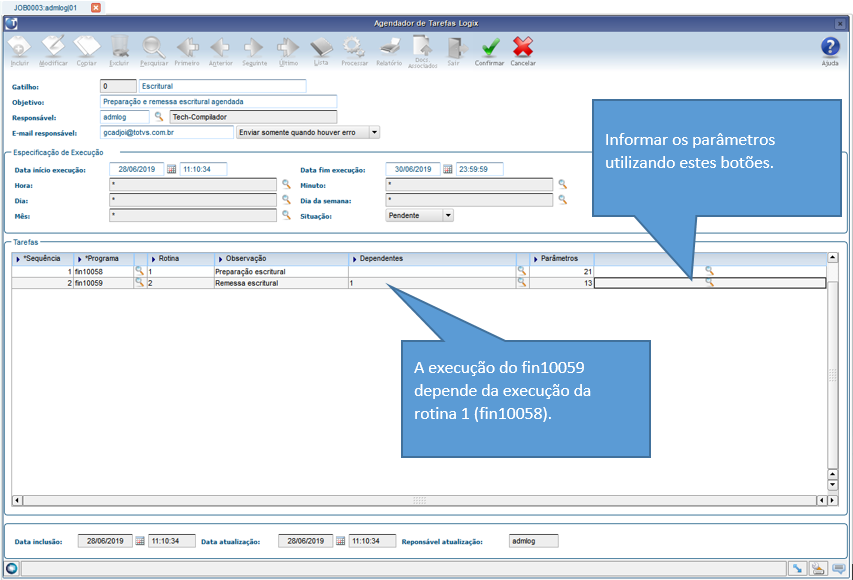Click the blue arrows icon in status bar

pyautogui.click(x=798, y=569)
